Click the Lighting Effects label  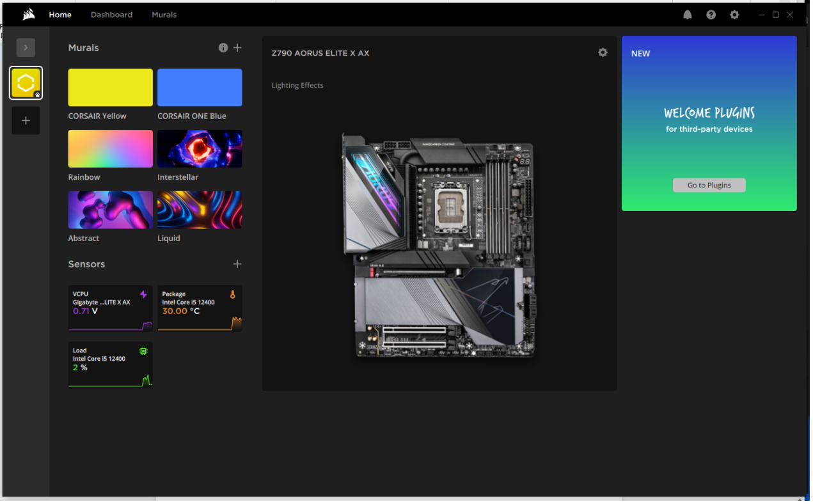click(297, 85)
